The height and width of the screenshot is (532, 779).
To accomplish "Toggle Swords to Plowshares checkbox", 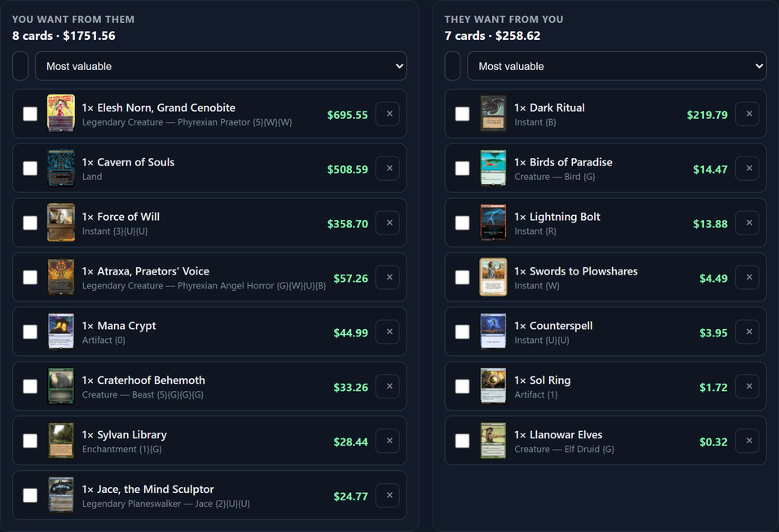I will (462, 277).
